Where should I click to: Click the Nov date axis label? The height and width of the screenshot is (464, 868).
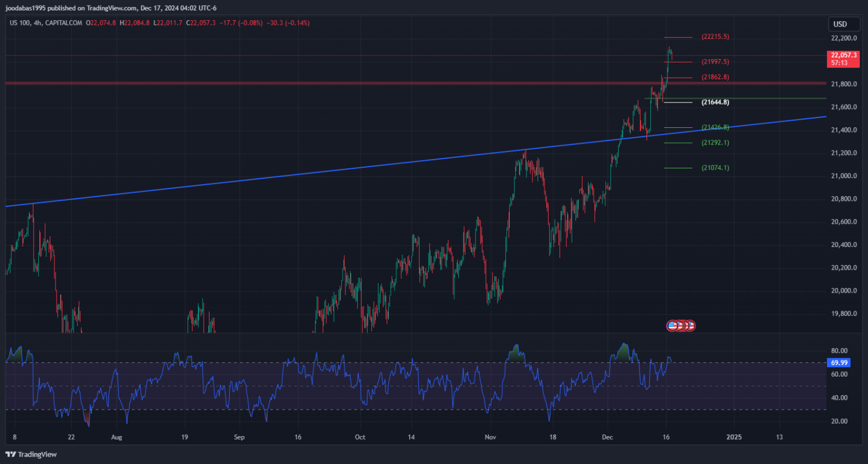[x=490, y=437]
